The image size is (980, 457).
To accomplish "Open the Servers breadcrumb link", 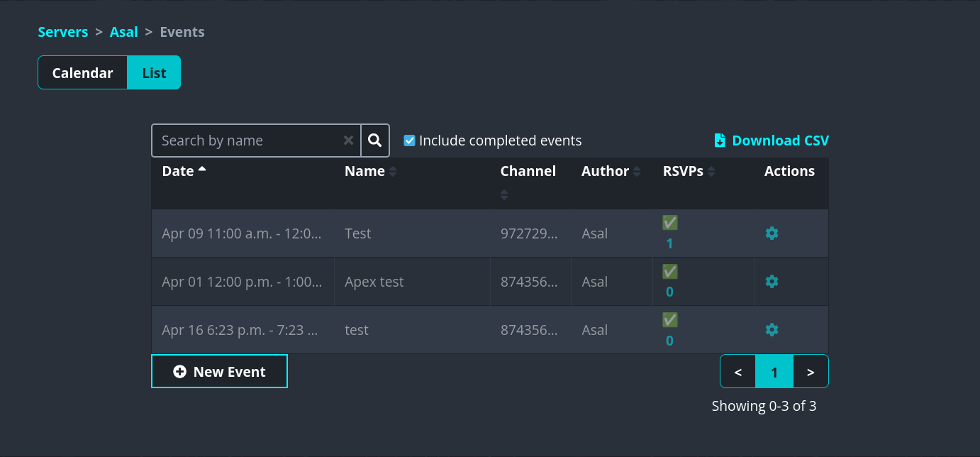I will coord(62,32).
